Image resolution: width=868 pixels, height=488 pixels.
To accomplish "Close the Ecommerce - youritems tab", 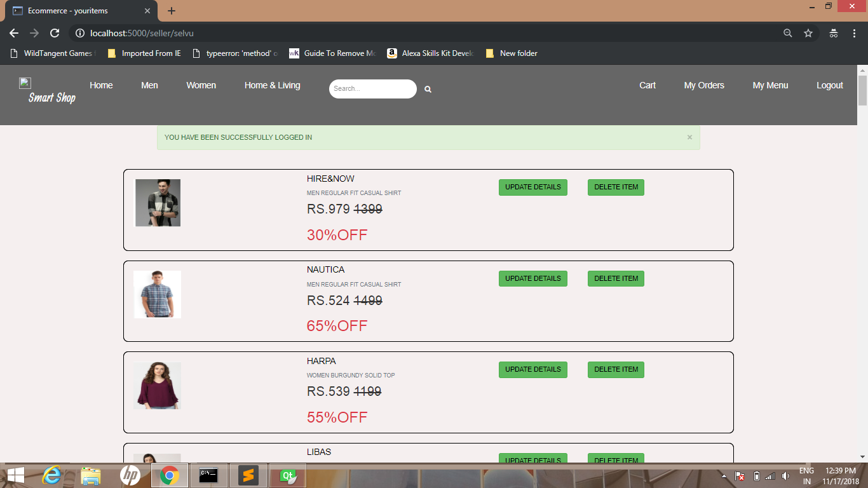I will (147, 11).
